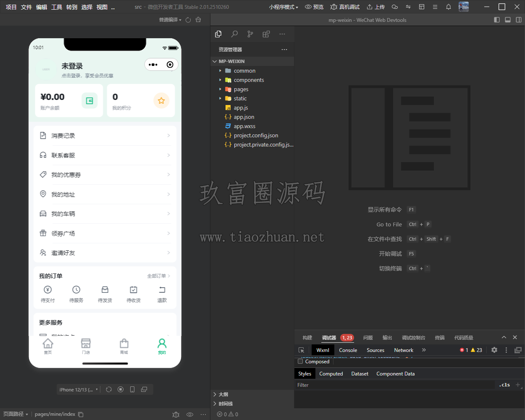Viewport: 525px width, 420px height.
Task: Open the source control icon
Action: (250, 34)
